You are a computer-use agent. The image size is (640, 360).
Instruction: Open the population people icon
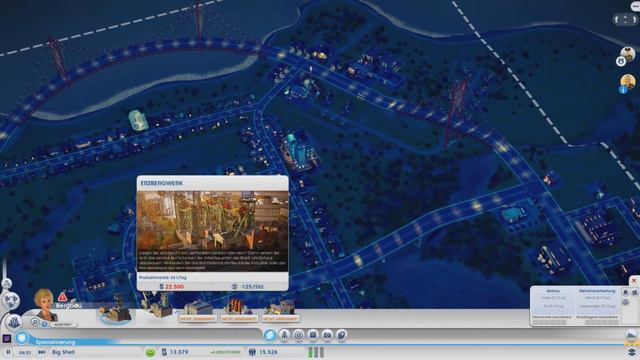click(x=252, y=352)
